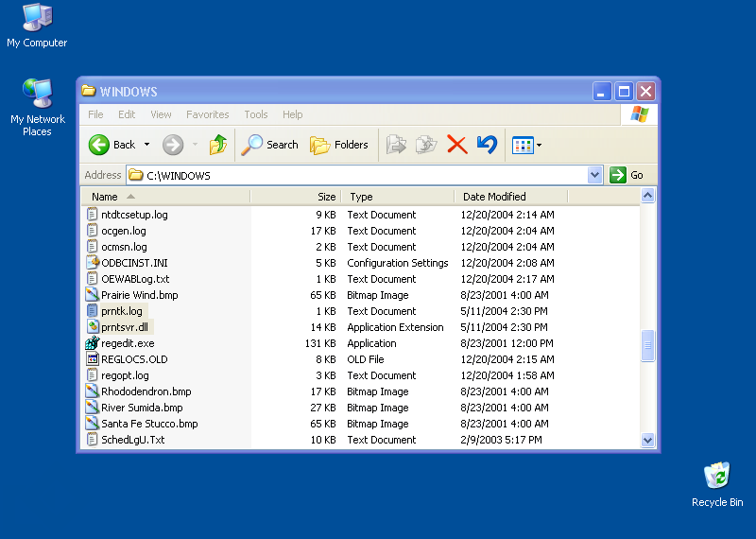Select the Prairie Wind.bmp file
This screenshot has height=539, width=756.
pos(139,295)
